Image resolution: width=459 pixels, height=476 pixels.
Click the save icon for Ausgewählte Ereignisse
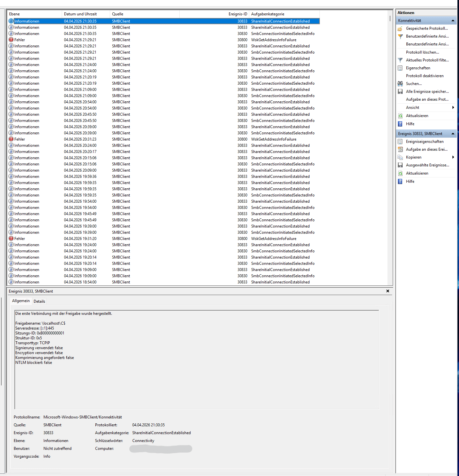(400, 165)
